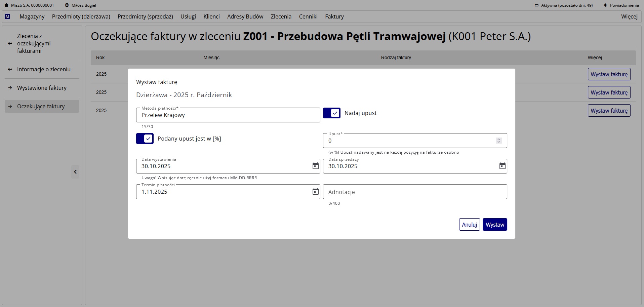Image resolution: width=644 pixels, height=307 pixels.
Task: Click into the Adnotacje text field
Action: [x=415, y=192]
